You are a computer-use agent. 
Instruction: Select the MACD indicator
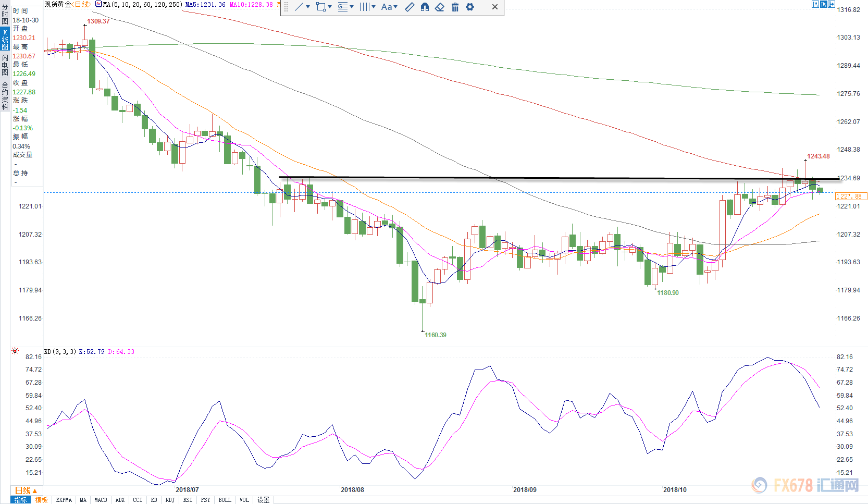point(101,500)
